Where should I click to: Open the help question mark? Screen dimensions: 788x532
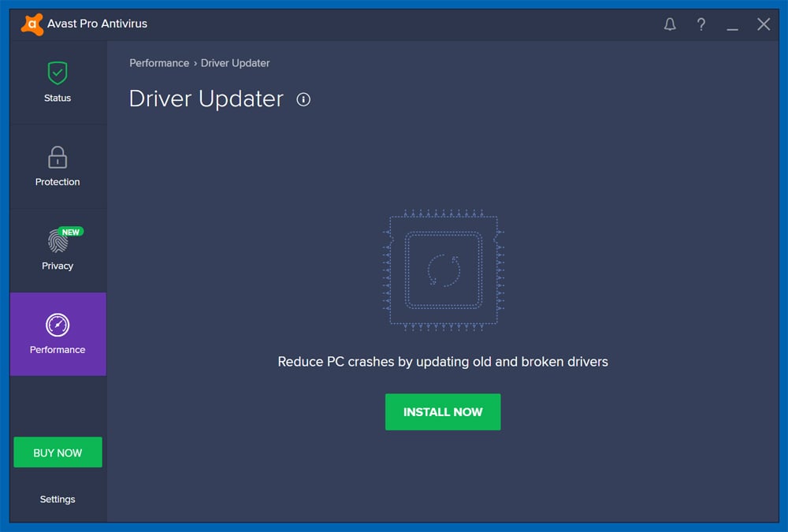701,24
